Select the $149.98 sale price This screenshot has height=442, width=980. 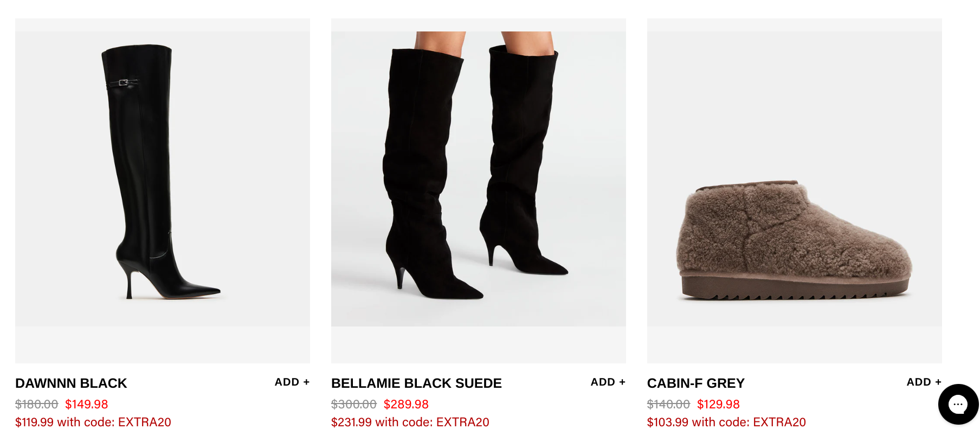87,404
